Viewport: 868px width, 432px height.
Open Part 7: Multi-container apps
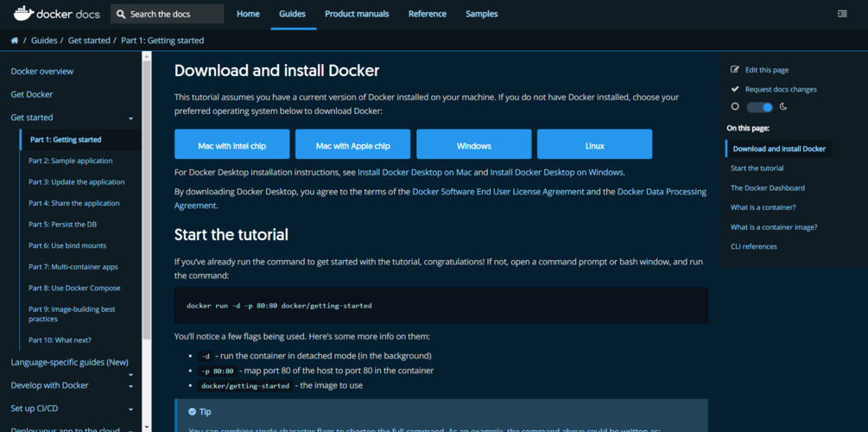[73, 267]
